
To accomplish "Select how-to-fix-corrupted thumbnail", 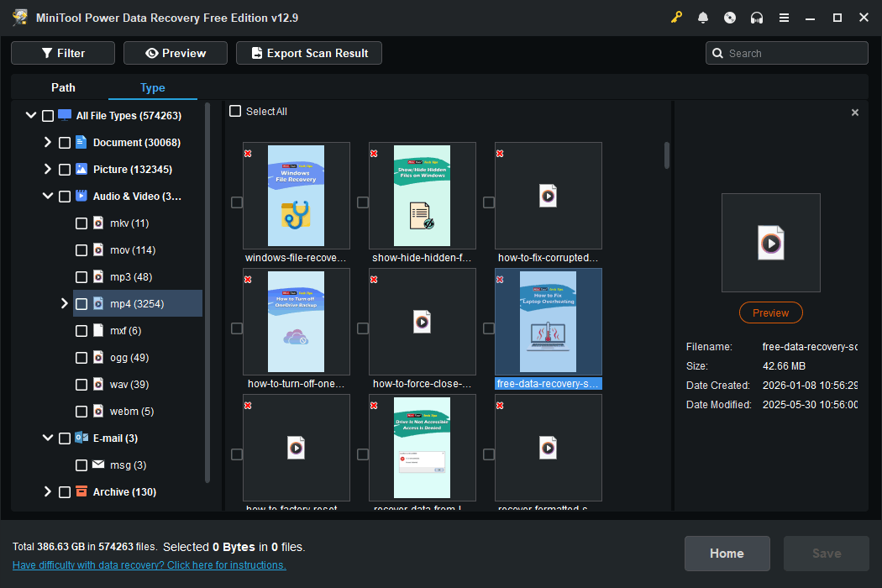I will [x=548, y=196].
